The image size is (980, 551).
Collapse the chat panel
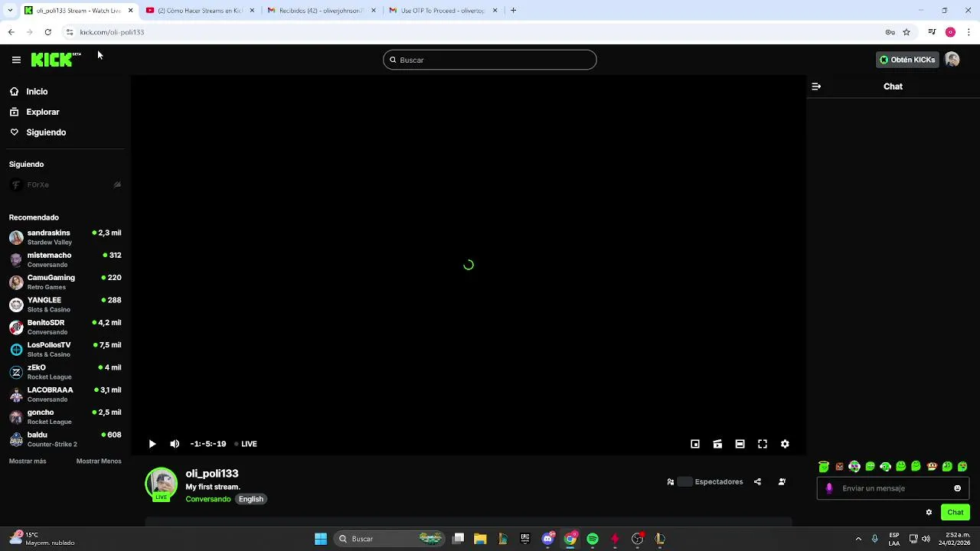(x=816, y=86)
